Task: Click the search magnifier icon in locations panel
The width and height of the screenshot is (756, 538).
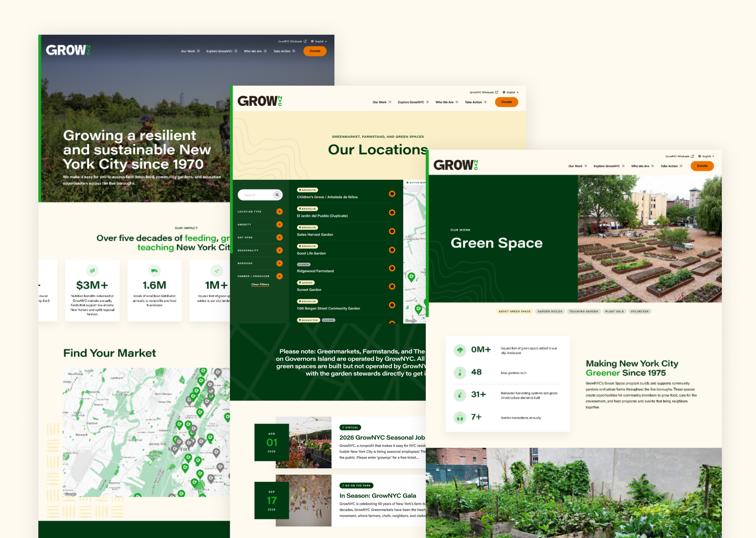Action: 277,195
